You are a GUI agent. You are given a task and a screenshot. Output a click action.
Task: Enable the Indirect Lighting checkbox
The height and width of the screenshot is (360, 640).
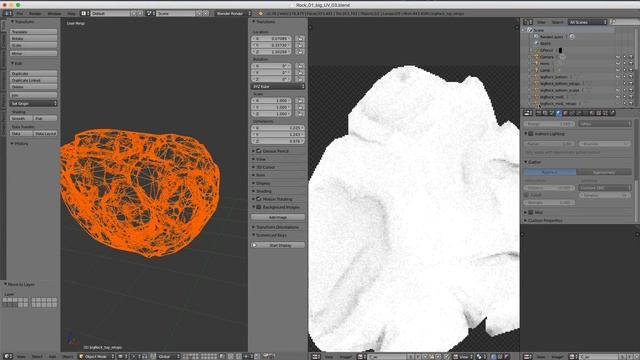531,133
